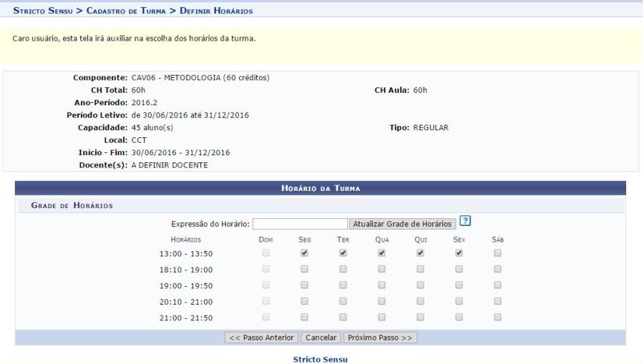Check Saturday 13:00 - 13:50 checkbox
The height and width of the screenshot is (364, 644).
tap(497, 253)
